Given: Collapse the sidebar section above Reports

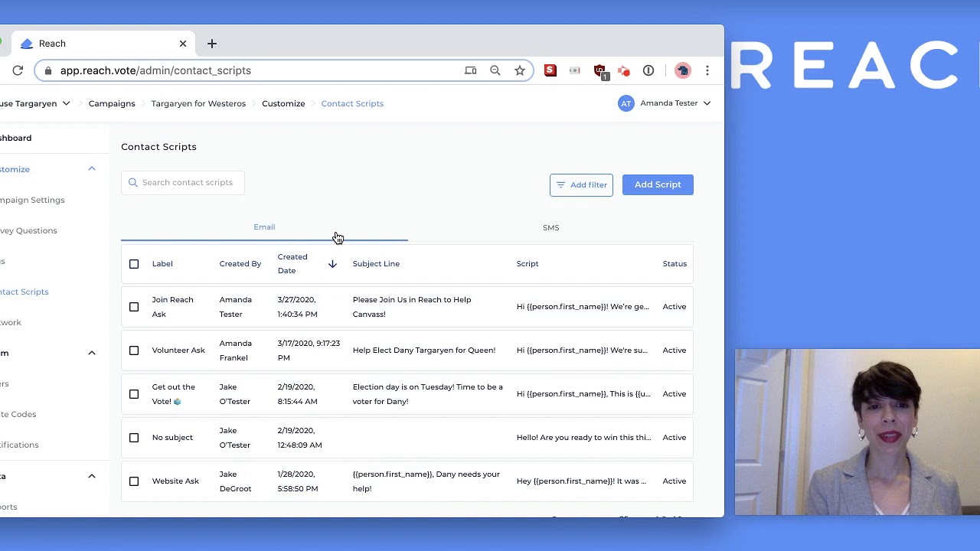Looking at the screenshot, I should [x=92, y=476].
